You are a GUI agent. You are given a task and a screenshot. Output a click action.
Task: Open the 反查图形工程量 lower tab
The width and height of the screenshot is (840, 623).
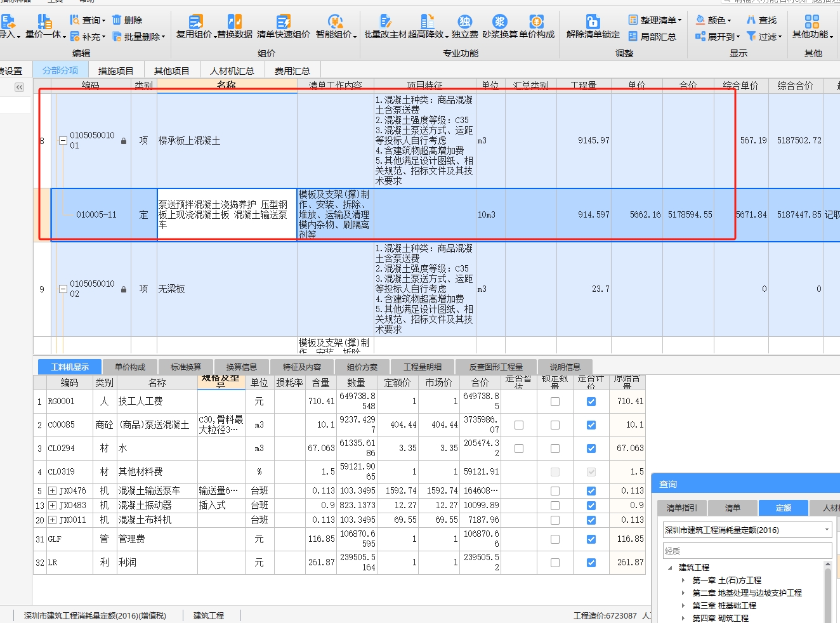pos(496,367)
